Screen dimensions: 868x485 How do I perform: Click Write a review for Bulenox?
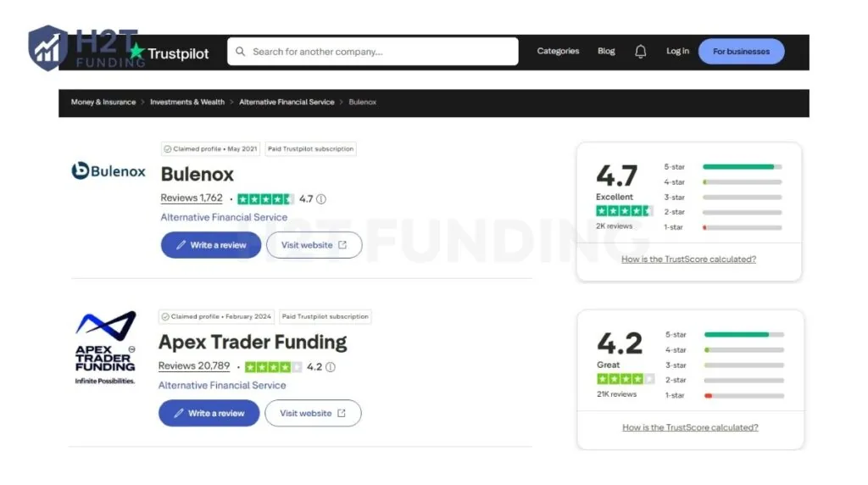211,245
